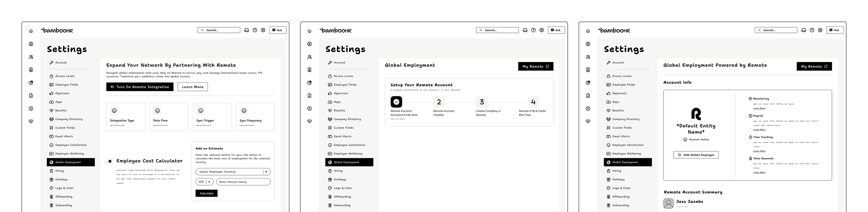Click Learn More button beside Remote Integration

(193, 87)
